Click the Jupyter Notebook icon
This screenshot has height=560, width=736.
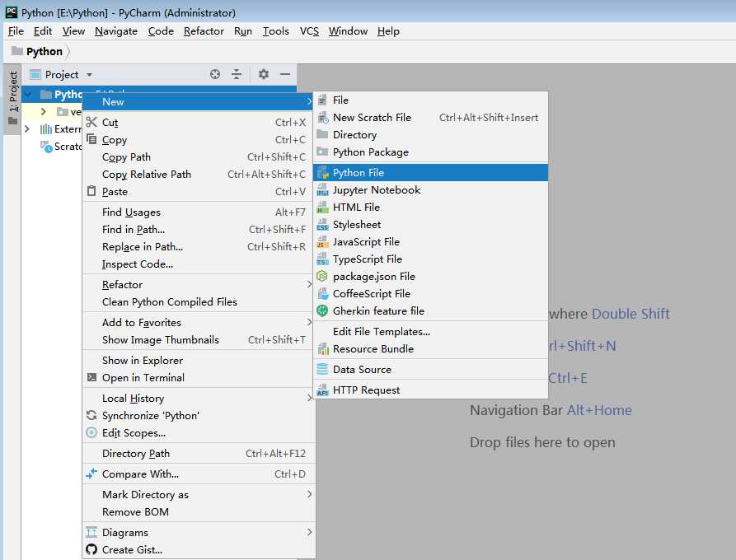point(322,190)
